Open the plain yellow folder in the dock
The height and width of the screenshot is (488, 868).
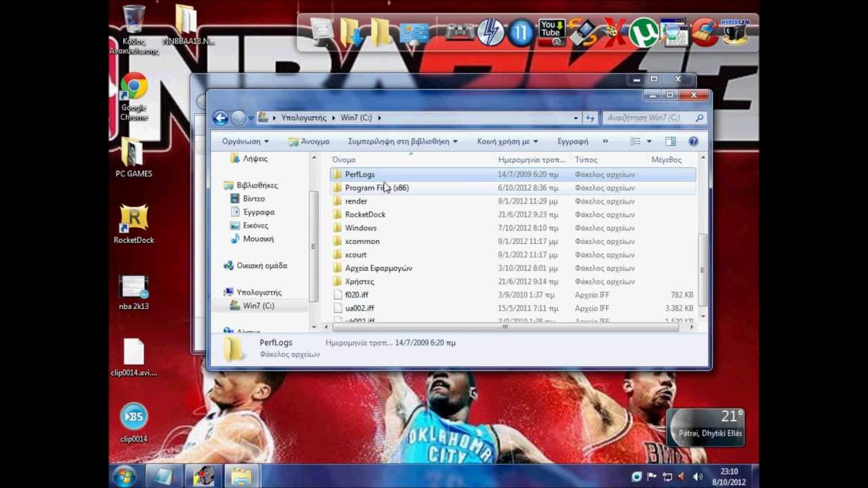pyautogui.click(x=382, y=33)
